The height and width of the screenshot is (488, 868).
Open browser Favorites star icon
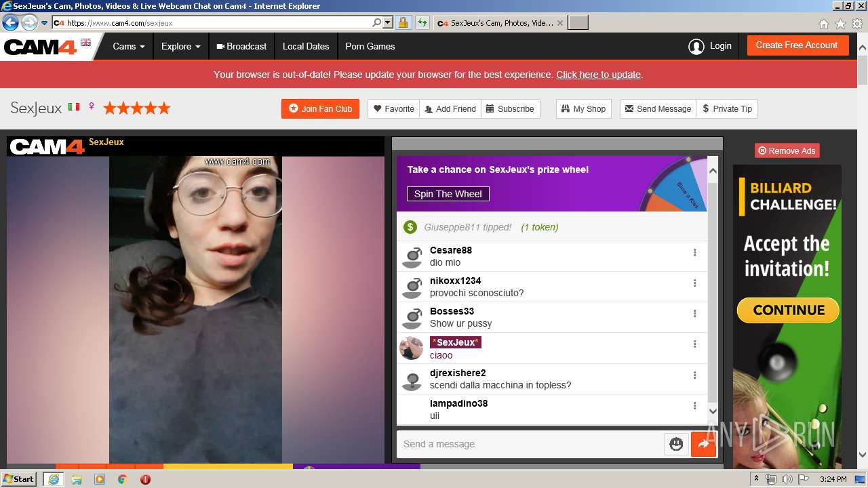coord(840,24)
